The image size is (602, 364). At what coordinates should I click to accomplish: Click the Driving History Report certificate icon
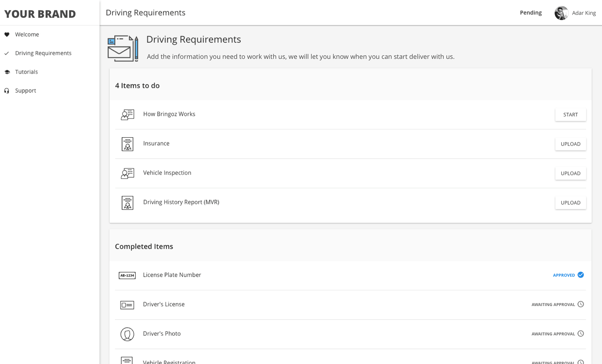[127, 203]
